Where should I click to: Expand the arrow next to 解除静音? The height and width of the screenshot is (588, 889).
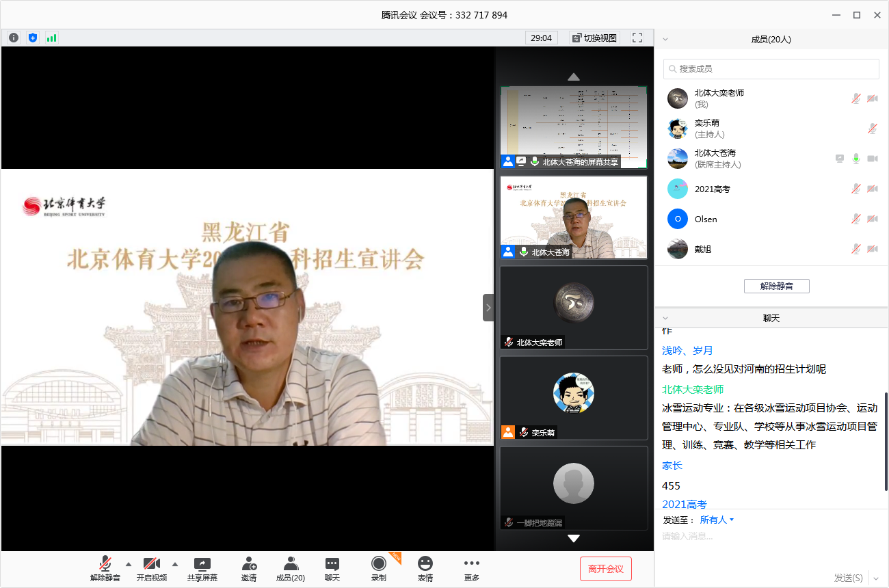128,565
